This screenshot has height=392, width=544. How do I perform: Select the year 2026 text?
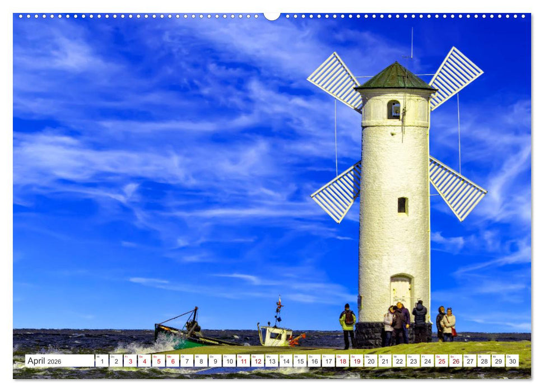click(x=53, y=361)
